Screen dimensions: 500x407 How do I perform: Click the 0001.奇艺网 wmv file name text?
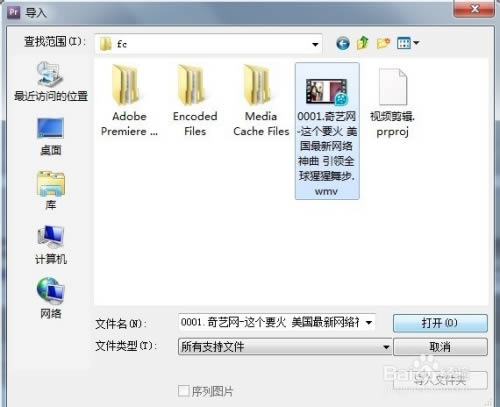(327, 154)
